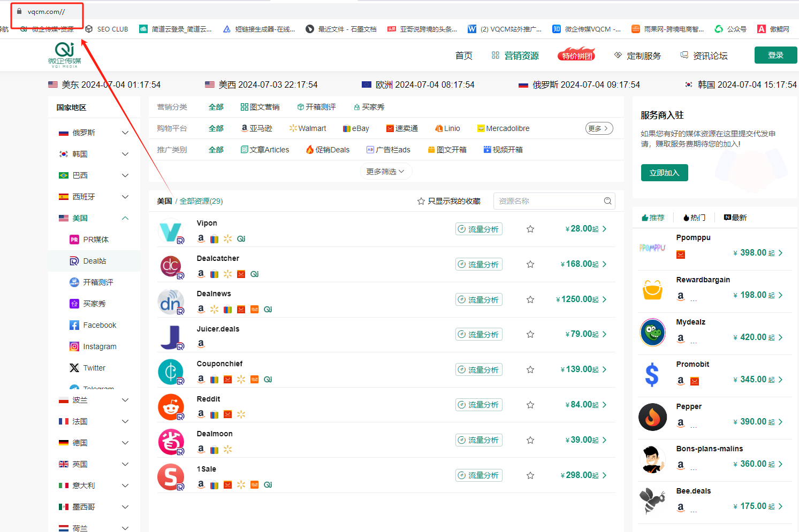Open the Dealmoon logo icon
The width and height of the screenshot is (799, 532).
(171, 443)
